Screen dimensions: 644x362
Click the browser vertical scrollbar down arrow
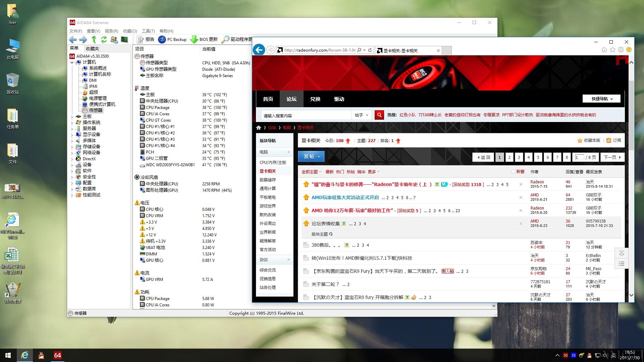point(631,295)
